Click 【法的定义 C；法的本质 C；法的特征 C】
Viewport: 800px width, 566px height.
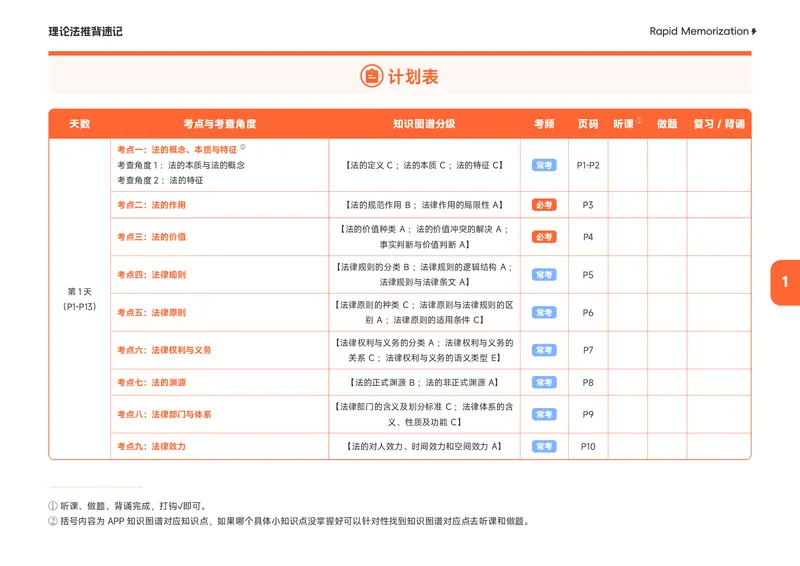pos(424,165)
